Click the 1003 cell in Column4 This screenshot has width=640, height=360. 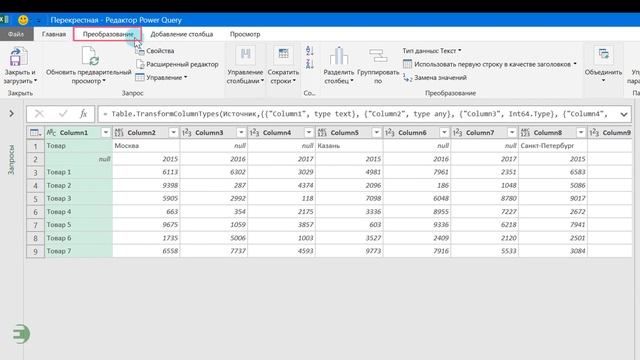click(x=282, y=238)
